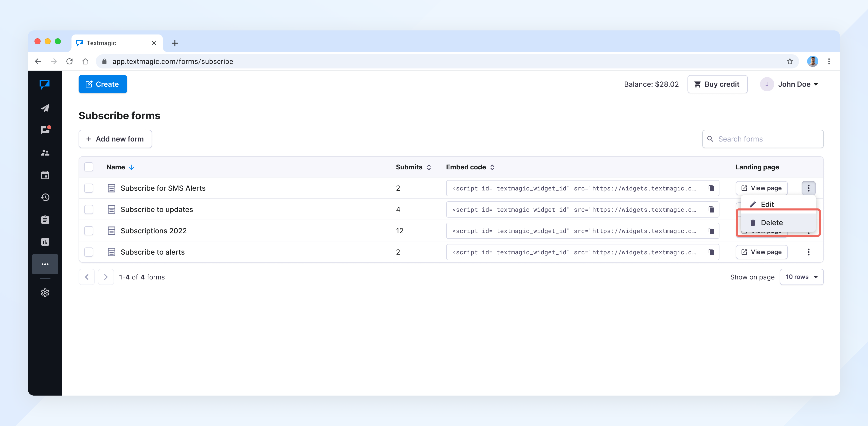The height and width of the screenshot is (426, 868).
Task: Copy embed code for Subscribe to alerts
Action: [711, 252]
